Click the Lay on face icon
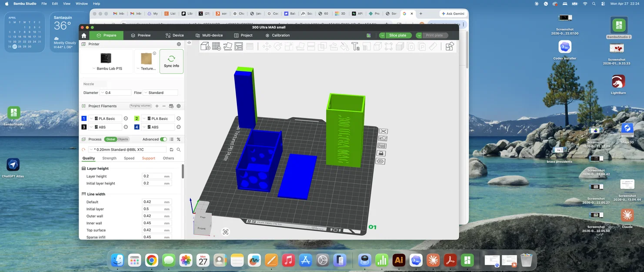The height and width of the screenshot is (272, 644). [x=300, y=46]
